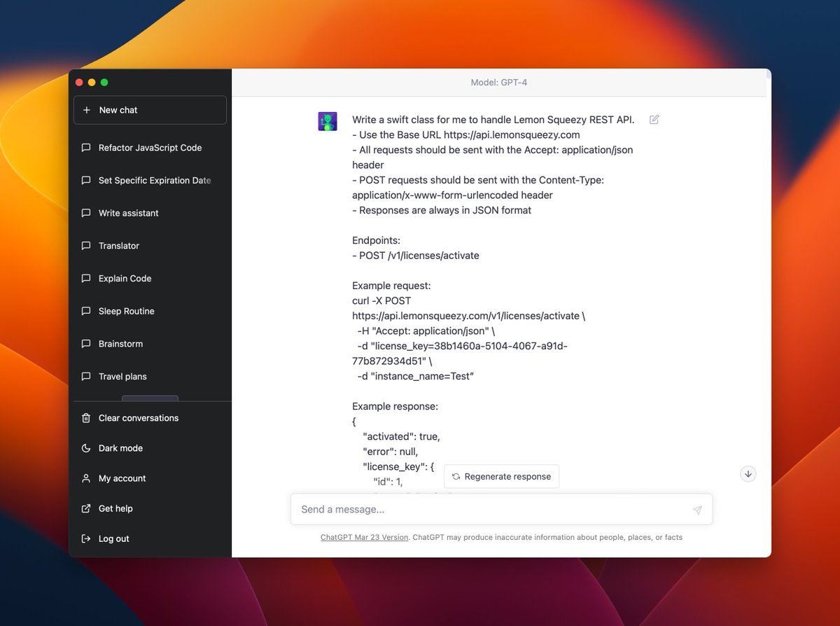Click chat bubble icon beside Refactor JavaScript Code
The height and width of the screenshot is (626, 840).
[86, 148]
